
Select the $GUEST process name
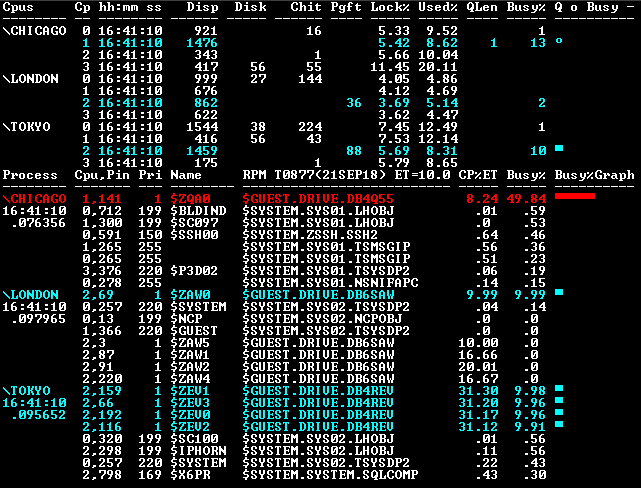tap(194, 331)
